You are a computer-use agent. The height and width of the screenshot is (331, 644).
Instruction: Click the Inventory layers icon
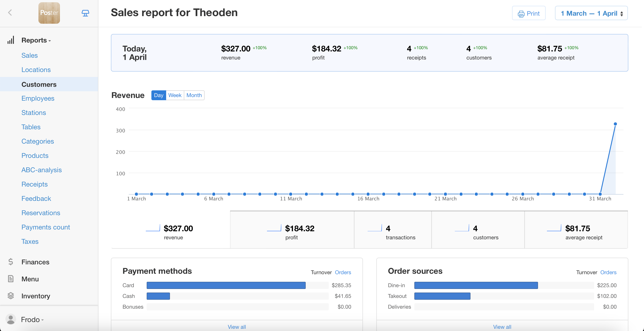[11, 296]
